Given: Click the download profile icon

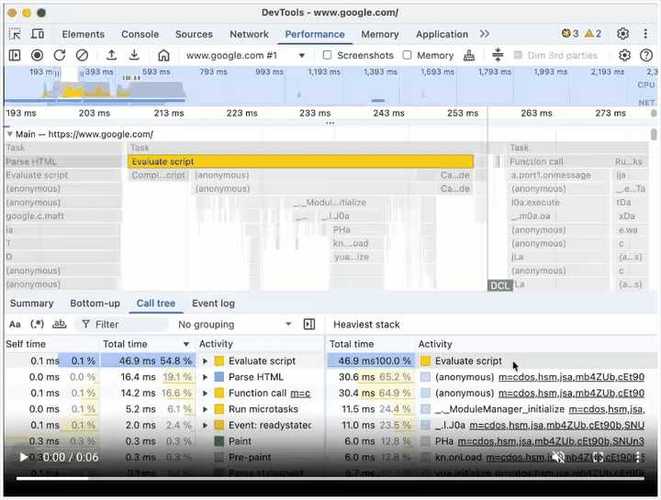Looking at the screenshot, I should [134, 55].
